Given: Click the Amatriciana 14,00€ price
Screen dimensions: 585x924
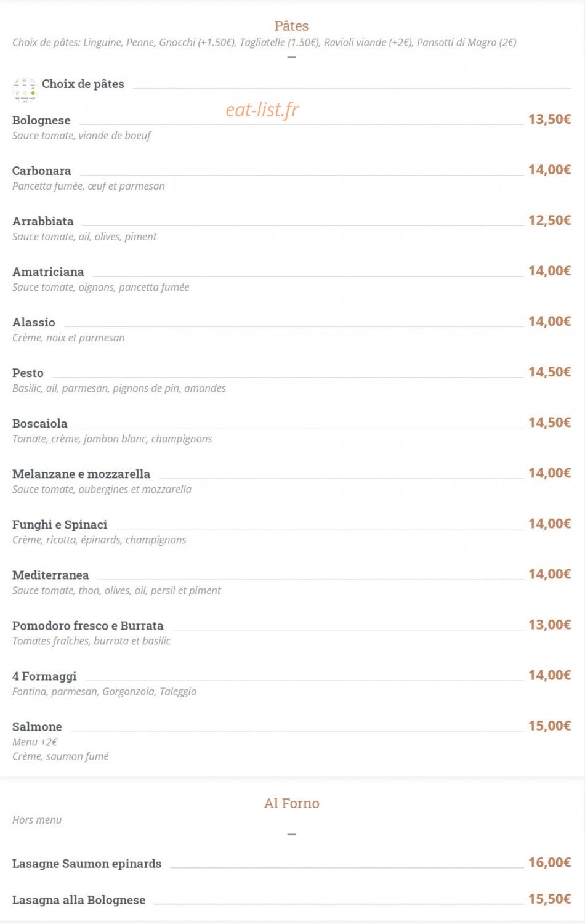Looking at the screenshot, I should pos(549,270).
